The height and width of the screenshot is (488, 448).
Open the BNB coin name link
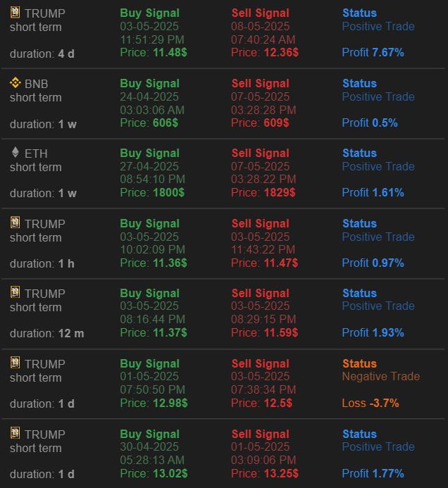tap(36, 84)
